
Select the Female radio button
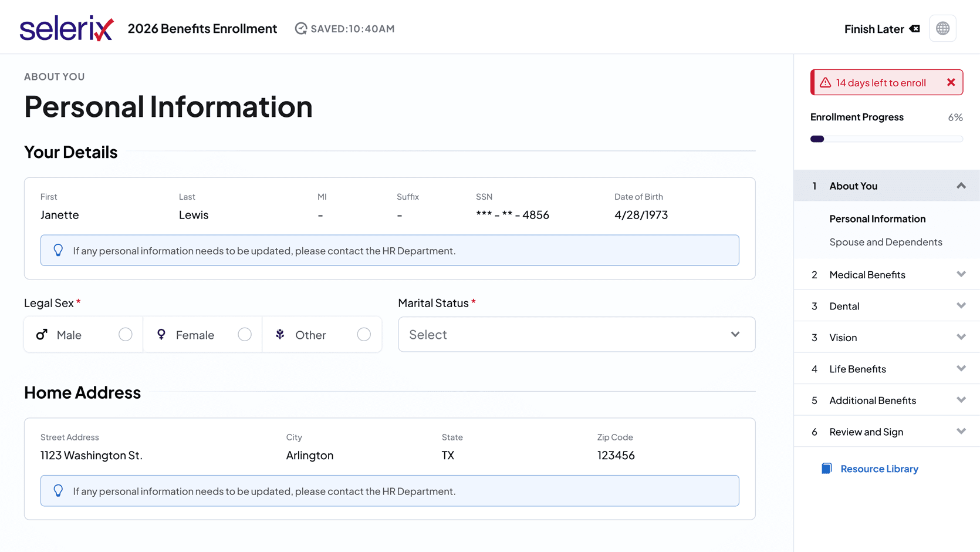245,335
